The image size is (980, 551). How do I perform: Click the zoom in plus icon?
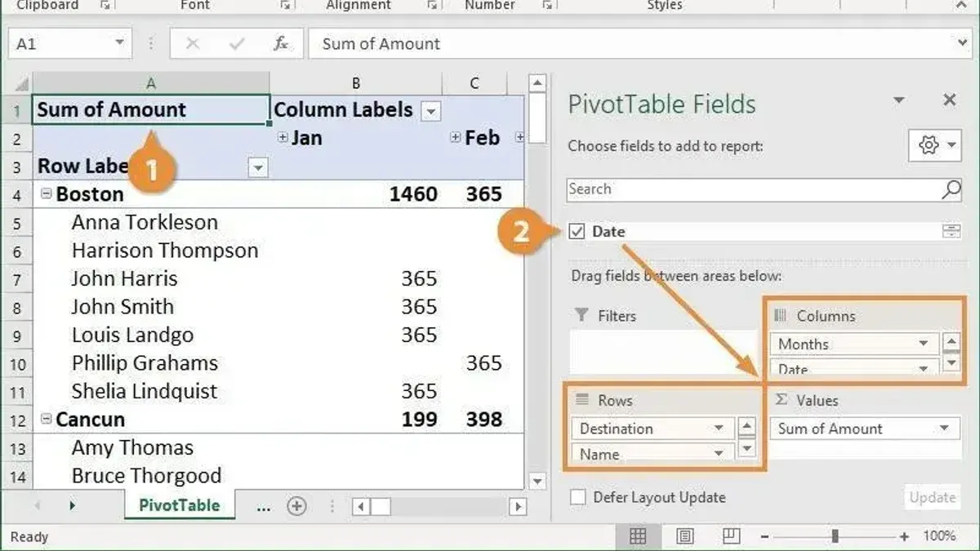tap(904, 536)
